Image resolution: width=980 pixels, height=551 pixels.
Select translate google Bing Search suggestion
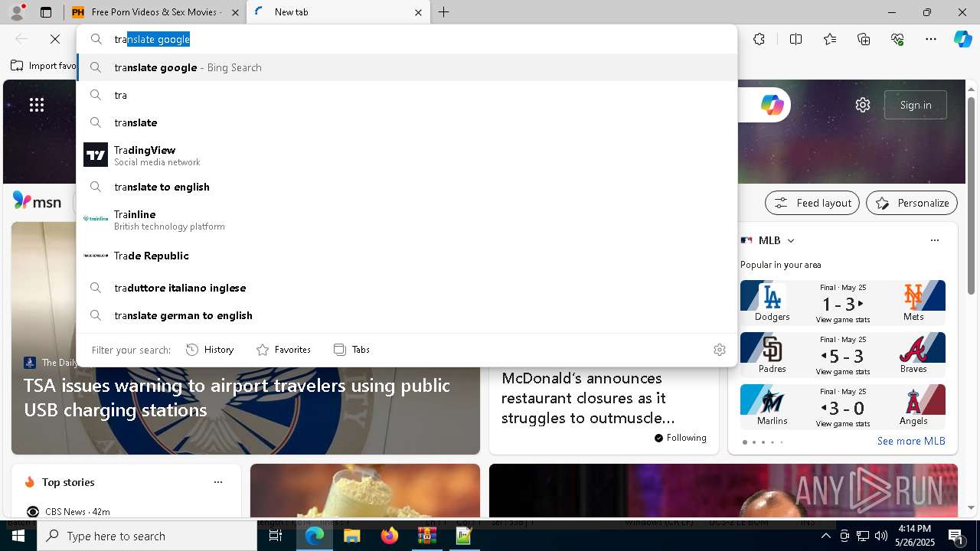click(x=407, y=67)
